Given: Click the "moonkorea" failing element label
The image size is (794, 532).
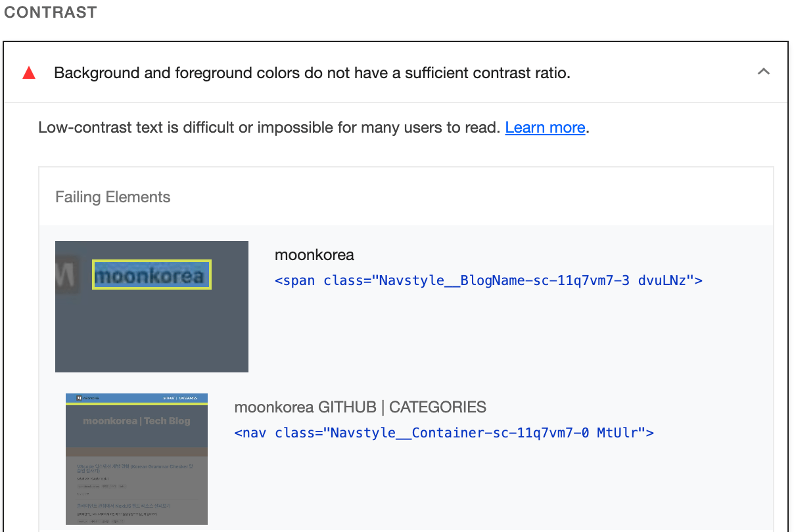Looking at the screenshot, I should (314, 255).
